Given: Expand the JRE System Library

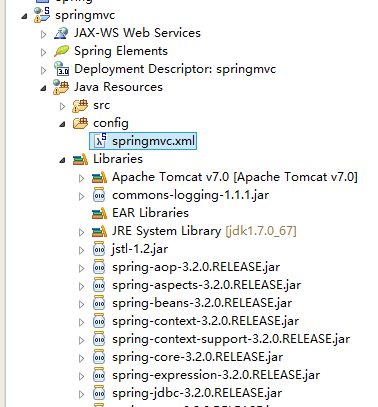Looking at the screenshot, I should [81, 232].
